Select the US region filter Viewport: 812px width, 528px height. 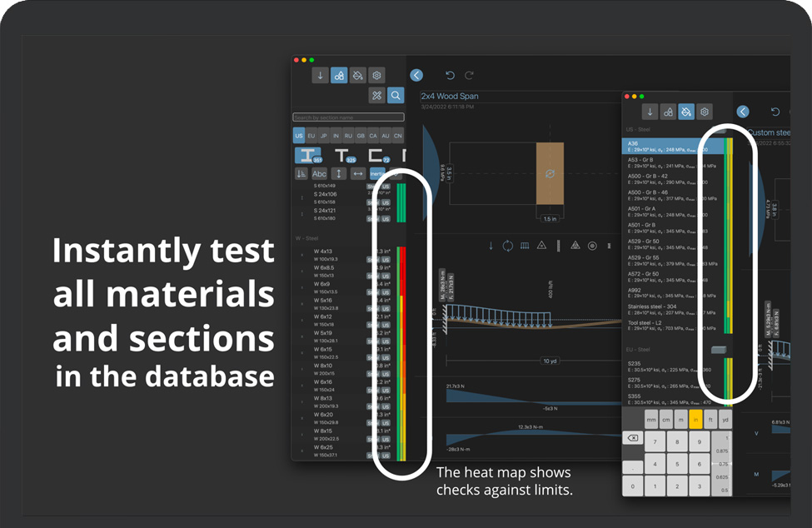click(299, 136)
